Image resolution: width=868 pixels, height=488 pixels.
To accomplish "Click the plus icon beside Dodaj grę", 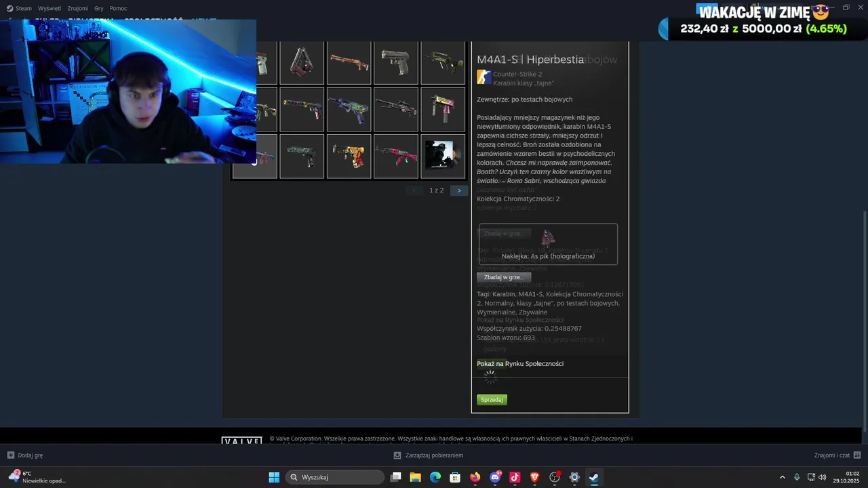I will 10,455.
